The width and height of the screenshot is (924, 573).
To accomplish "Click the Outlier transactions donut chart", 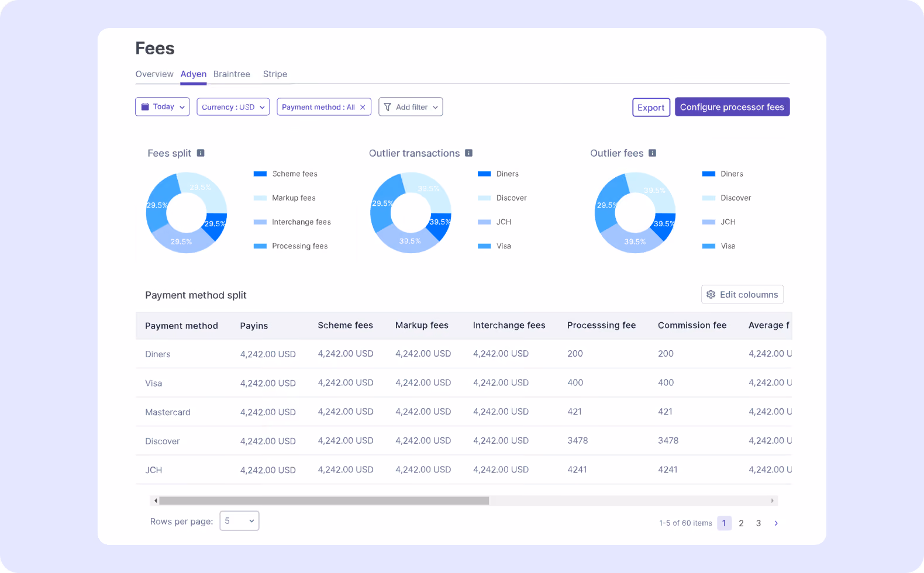I will (x=411, y=213).
